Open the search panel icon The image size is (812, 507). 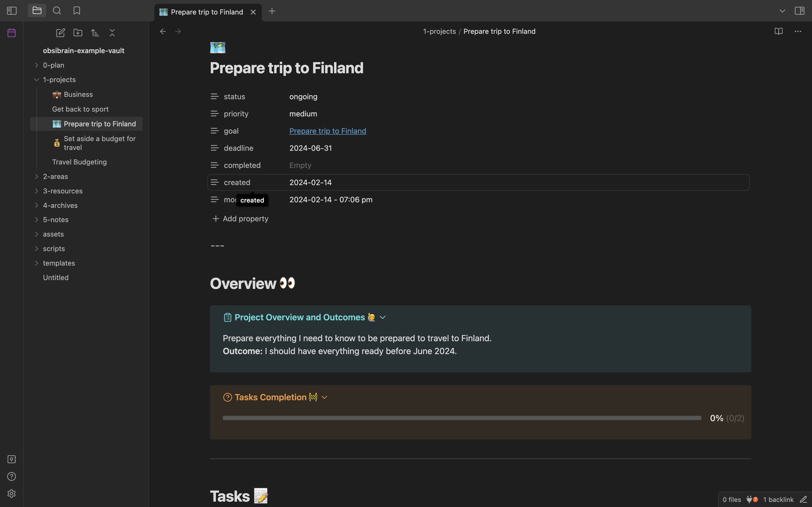click(x=57, y=11)
